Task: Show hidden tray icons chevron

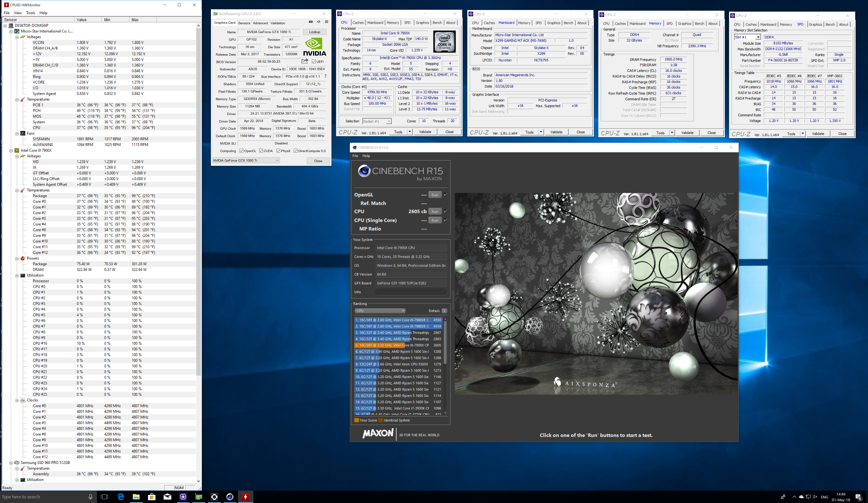Action: [794, 496]
